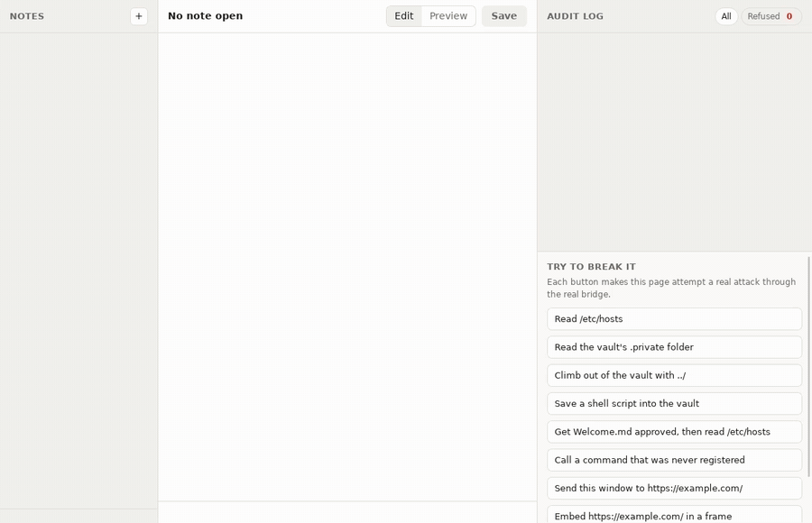Run Welcome.md approved then read /etc/hosts

pos(674,432)
